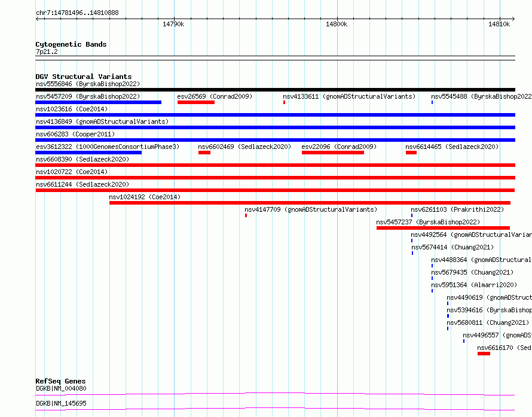This screenshot has width=532, height=417.
Task: Open DGKB|NM_004080 gene label
Action: (61, 388)
